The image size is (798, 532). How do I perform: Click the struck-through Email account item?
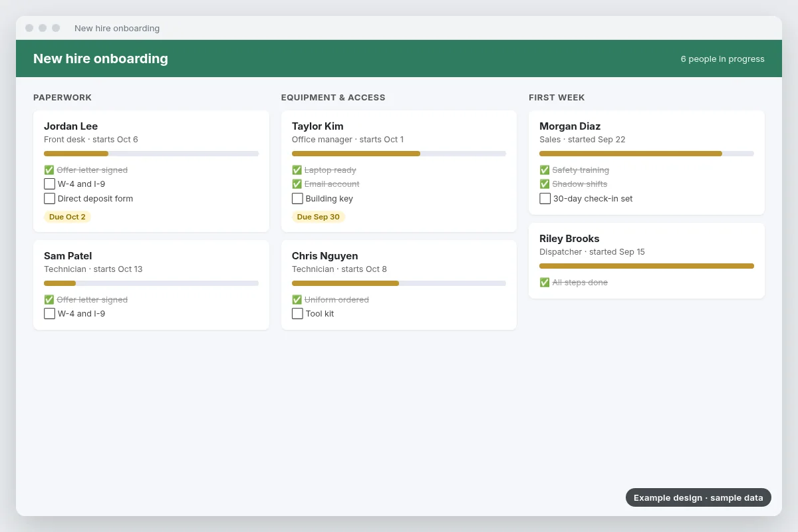(332, 184)
